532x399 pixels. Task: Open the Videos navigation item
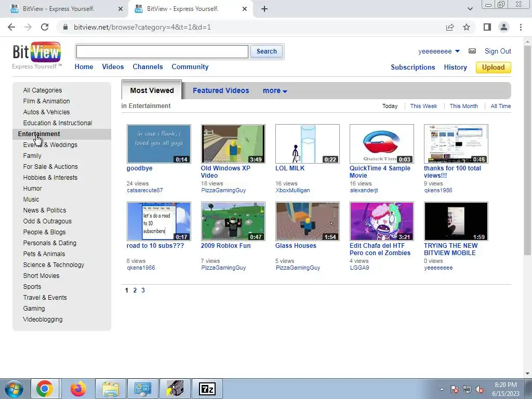[x=113, y=67]
